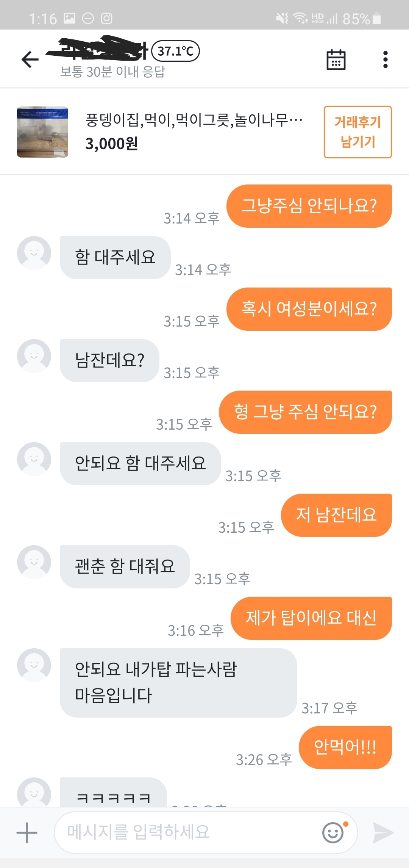Open the three-dot more options menu
Viewport: 409px width, 868px height.
click(x=385, y=59)
